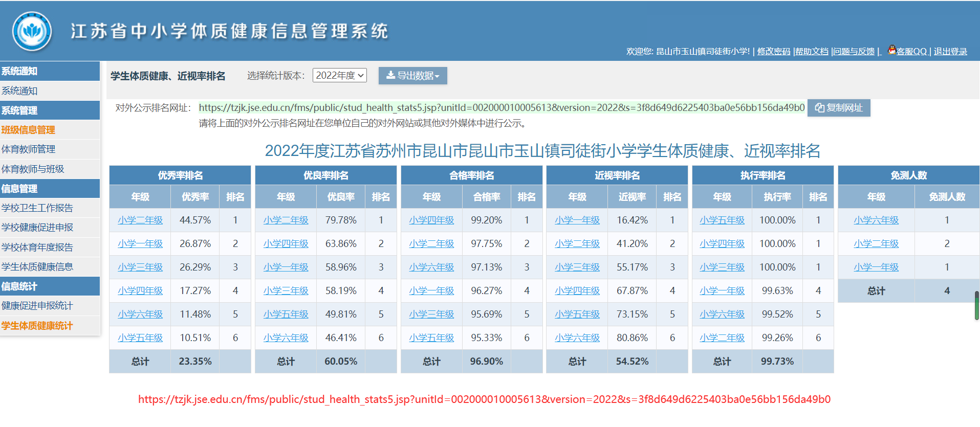Open 小学五年级 in 合格率排名 table
Image resolution: width=980 pixels, height=427 pixels.
pyautogui.click(x=431, y=338)
